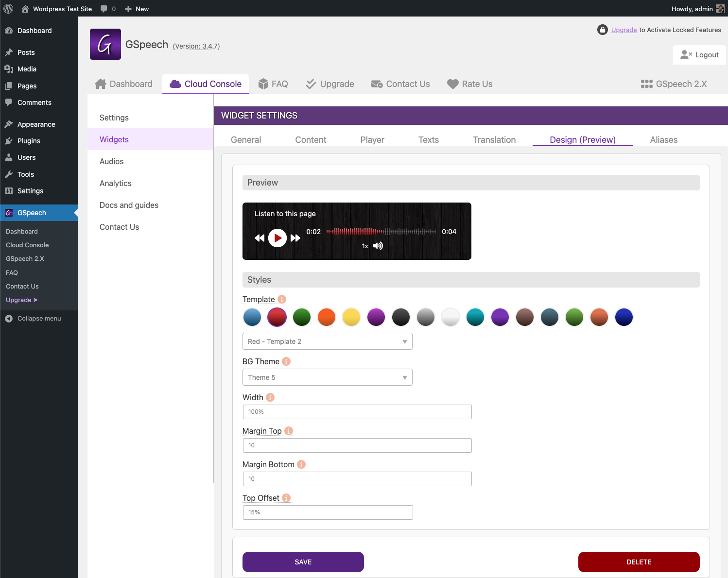The image size is (728, 578).
Task: Click the Width info icon
Action: click(270, 397)
